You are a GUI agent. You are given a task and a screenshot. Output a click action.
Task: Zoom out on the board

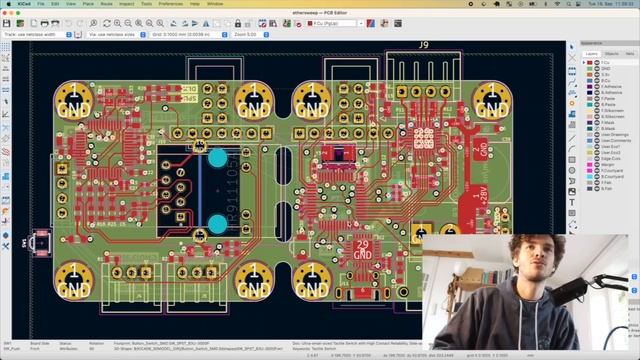click(128, 23)
